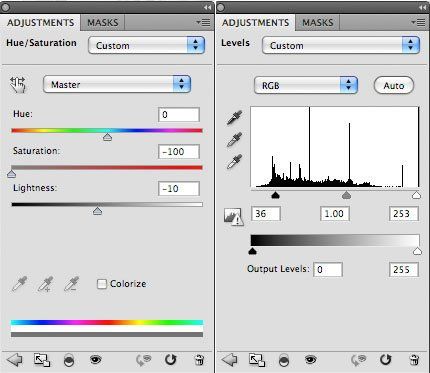
Task: Click the highlight input field showing 253
Action: [404, 214]
